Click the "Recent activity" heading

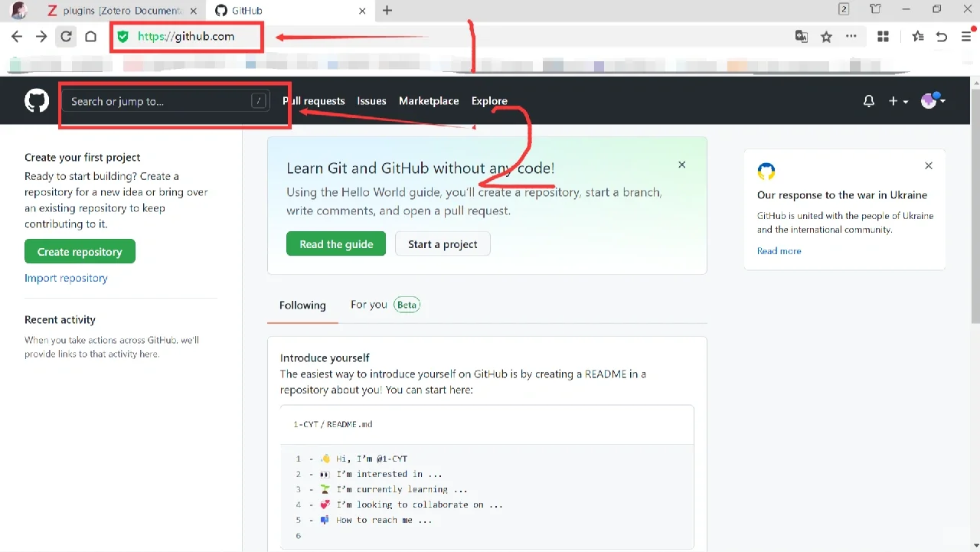(60, 319)
